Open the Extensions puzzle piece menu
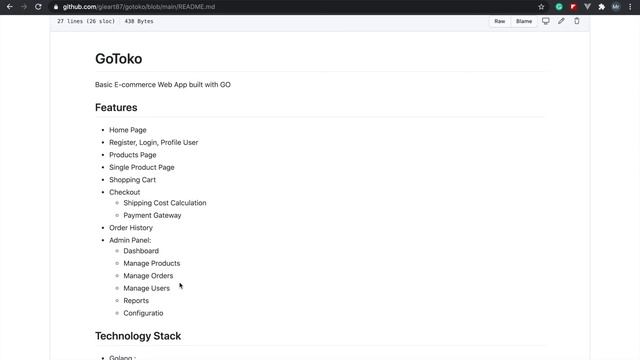 (x=602, y=7)
